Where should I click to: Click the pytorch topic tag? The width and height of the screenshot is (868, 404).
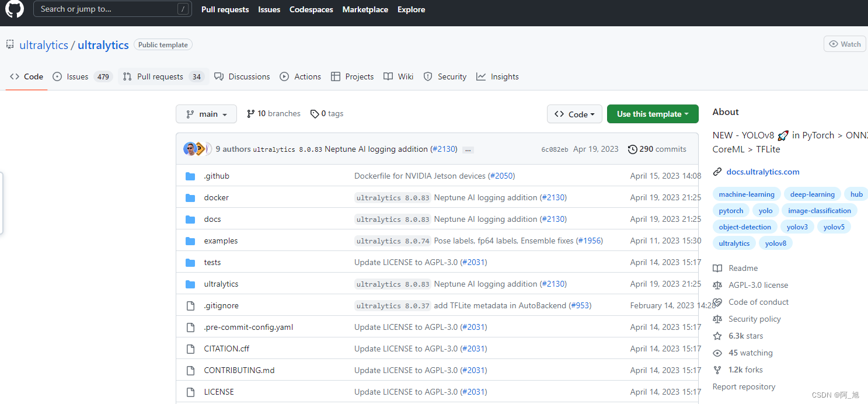pyautogui.click(x=731, y=211)
